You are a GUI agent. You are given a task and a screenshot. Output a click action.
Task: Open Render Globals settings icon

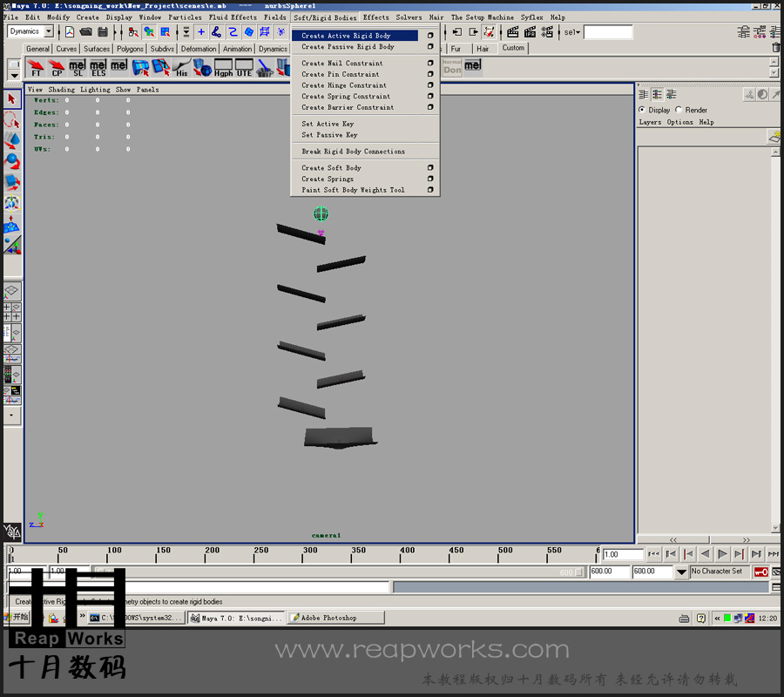point(547,32)
